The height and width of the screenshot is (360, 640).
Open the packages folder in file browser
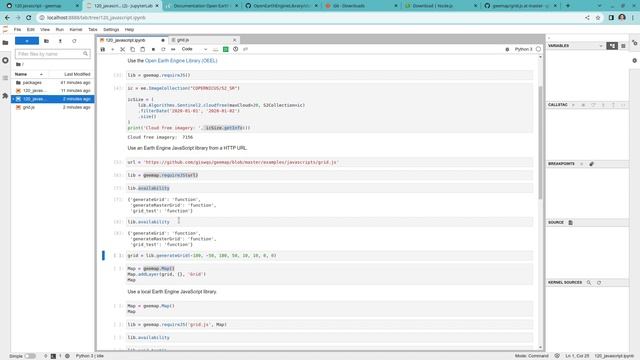(x=53, y=82)
